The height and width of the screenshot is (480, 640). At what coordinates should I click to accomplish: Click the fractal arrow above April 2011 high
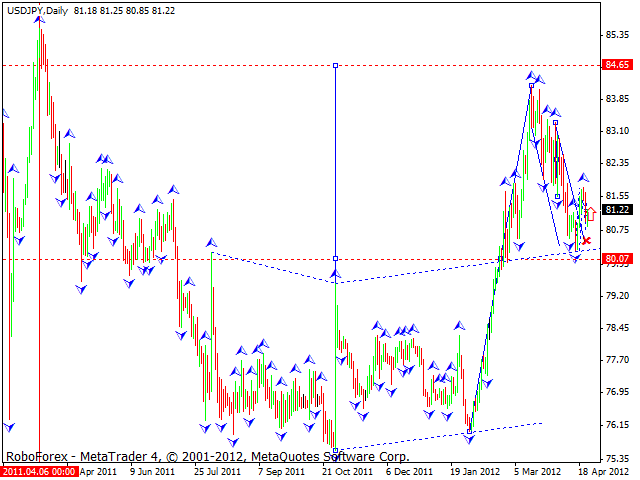(x=40, y=19)
